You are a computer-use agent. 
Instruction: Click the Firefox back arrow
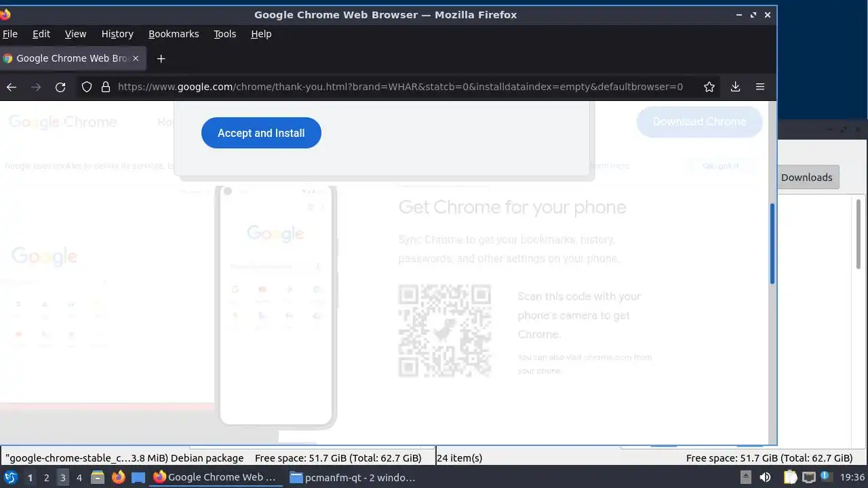pos(12,87)
